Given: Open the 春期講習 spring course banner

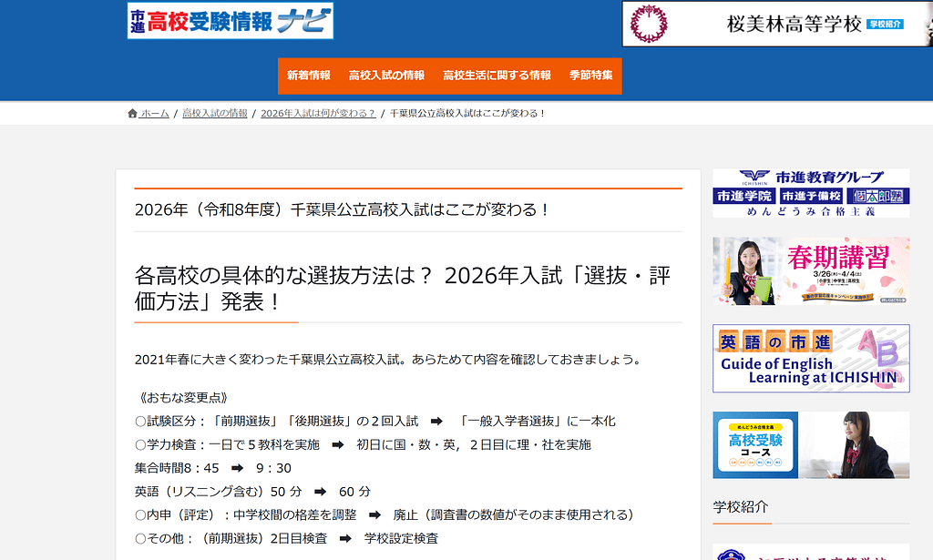Looking at the screenshot, I should coord(811,270).
